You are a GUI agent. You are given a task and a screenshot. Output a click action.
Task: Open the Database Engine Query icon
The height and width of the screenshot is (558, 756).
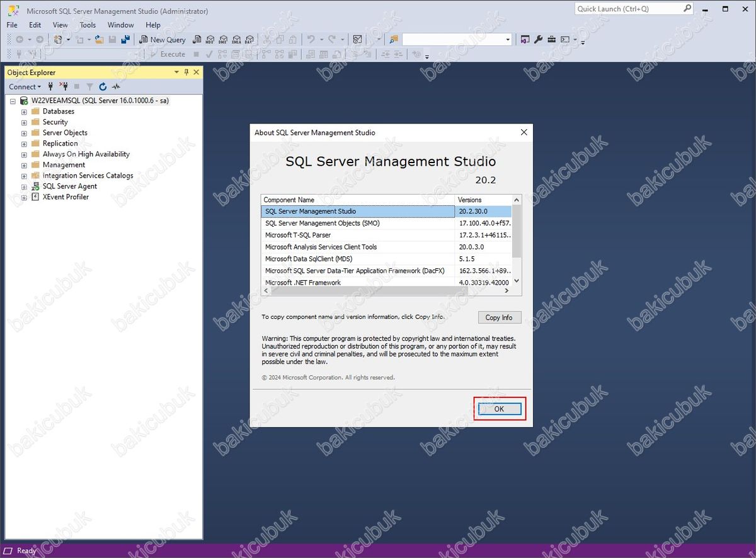(x=197, y=40)
